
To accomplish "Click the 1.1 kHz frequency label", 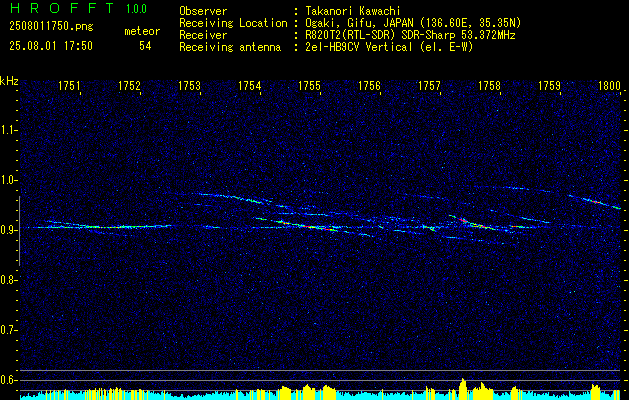I will pos(8,130).
